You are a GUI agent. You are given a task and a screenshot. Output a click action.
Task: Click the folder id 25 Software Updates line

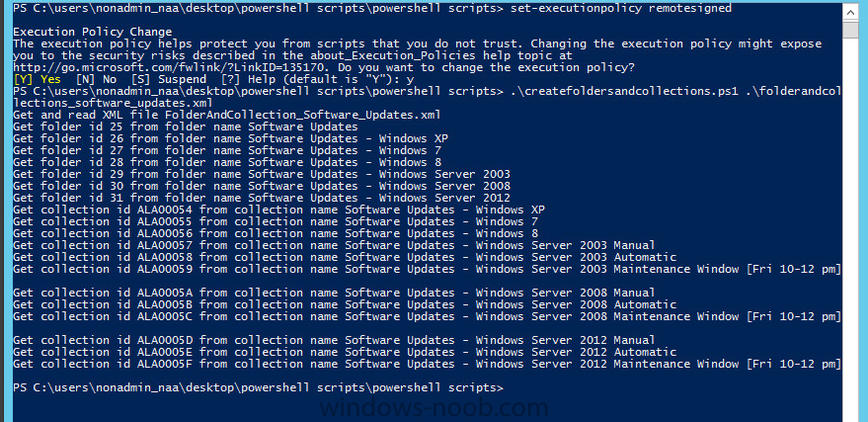point(185,127)
